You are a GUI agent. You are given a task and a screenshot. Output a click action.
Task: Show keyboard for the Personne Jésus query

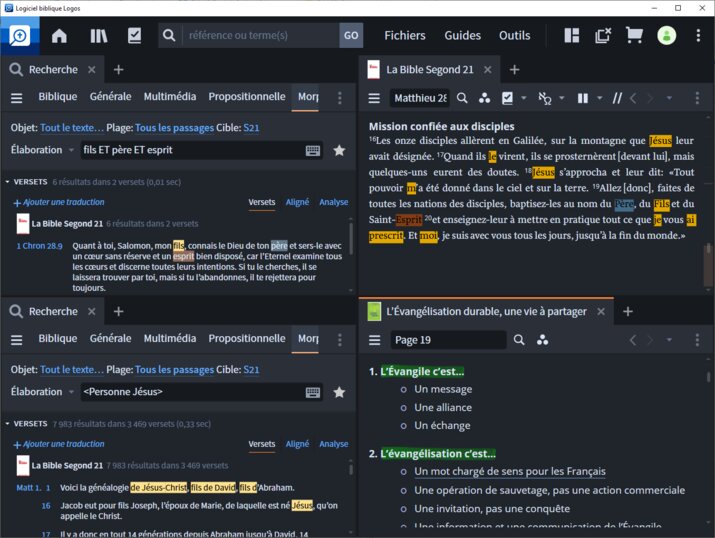coord(312,393)
